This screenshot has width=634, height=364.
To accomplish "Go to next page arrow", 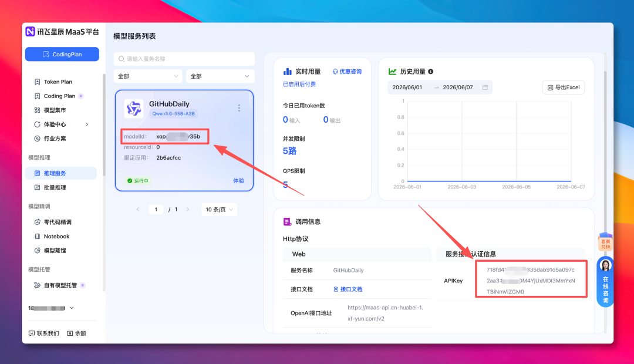I will tap(188, 210).
